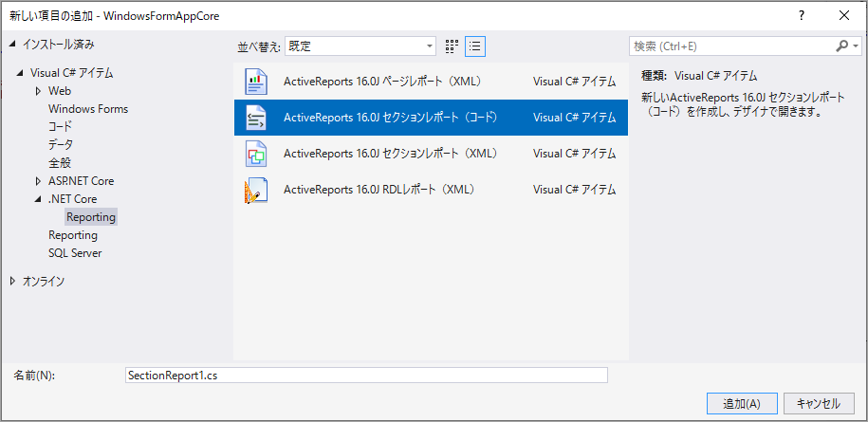This screenshot has width=868, height=422.
Task: Select SQL Server category
Action: click(75, 253)
